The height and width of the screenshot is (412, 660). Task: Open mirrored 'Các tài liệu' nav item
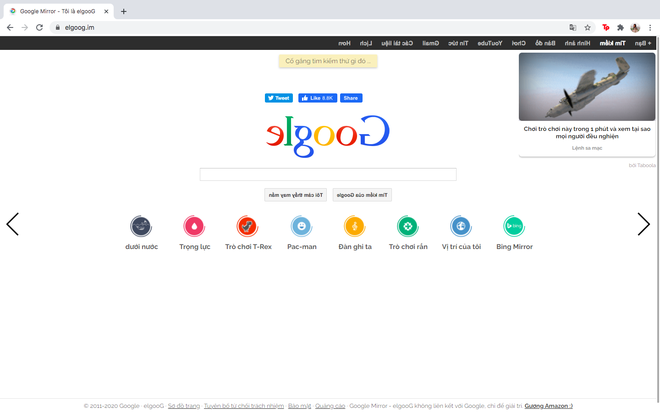[397, 43]
